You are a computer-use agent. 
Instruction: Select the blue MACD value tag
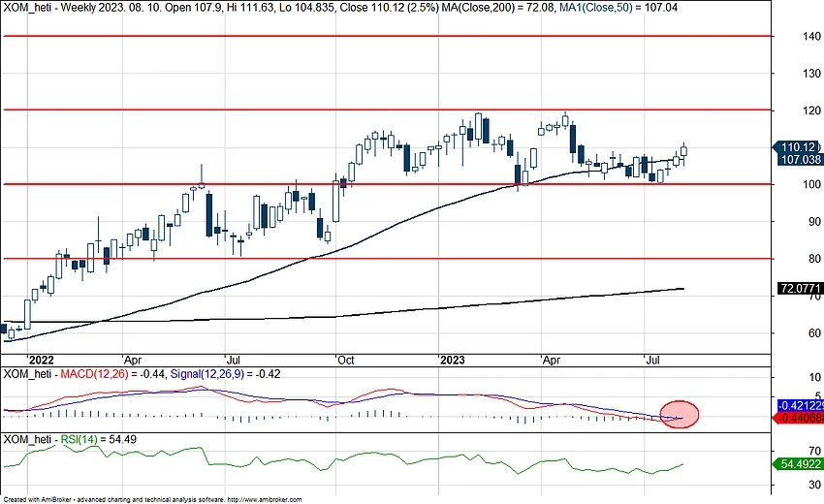[x=799, y=405]
